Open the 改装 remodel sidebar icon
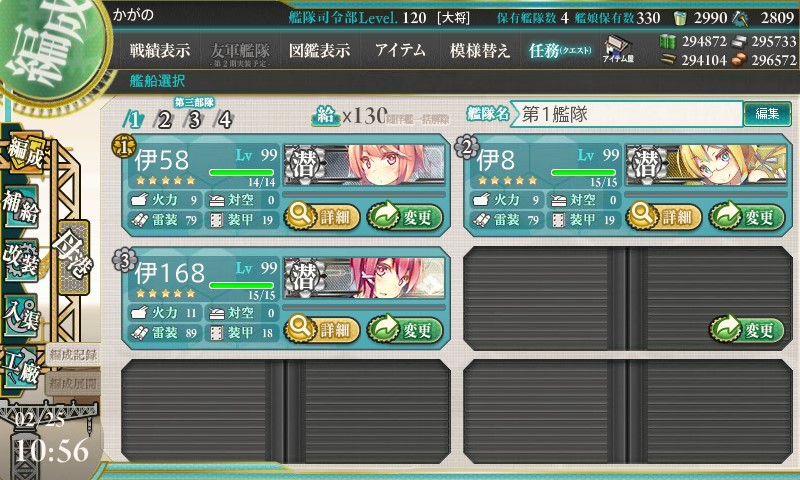Viewport: 800px width, 480px height. tap(20, 260)
